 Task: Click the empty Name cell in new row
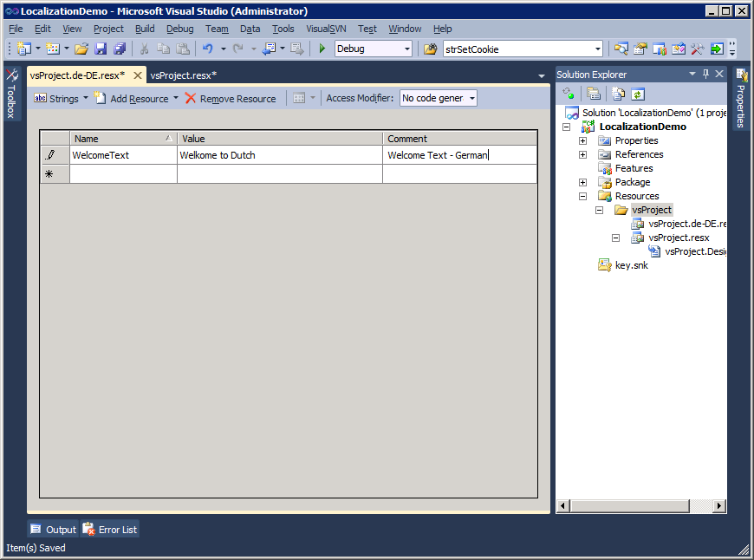click(x=123, y=173)
